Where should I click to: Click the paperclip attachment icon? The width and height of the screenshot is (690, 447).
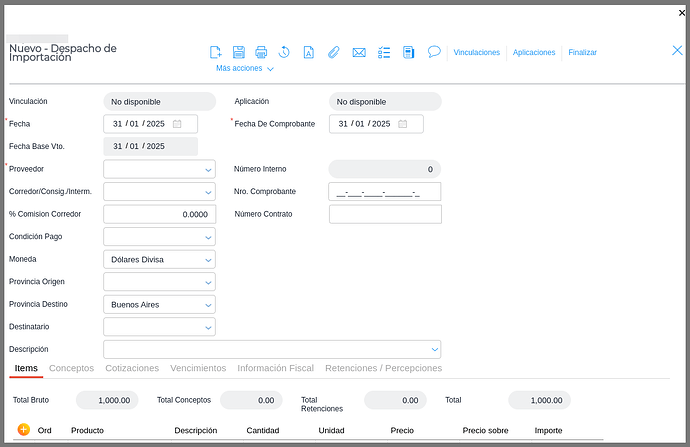(334, 52)
